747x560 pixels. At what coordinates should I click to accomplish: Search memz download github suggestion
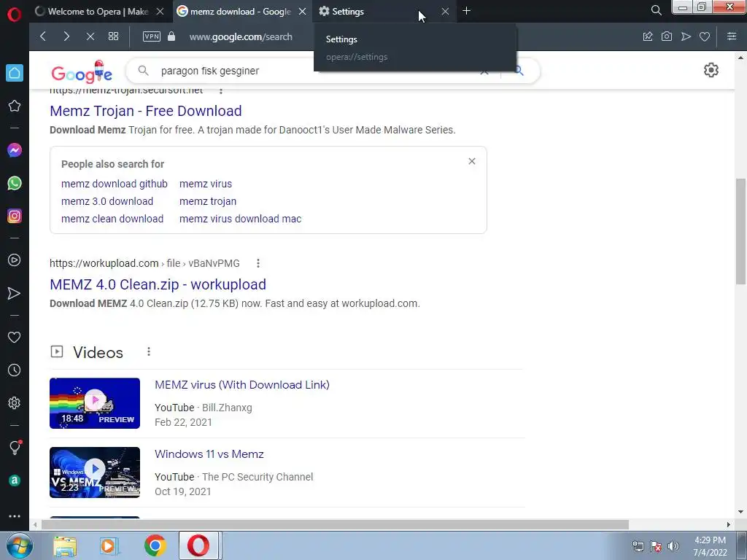click(x=115, y=184)
